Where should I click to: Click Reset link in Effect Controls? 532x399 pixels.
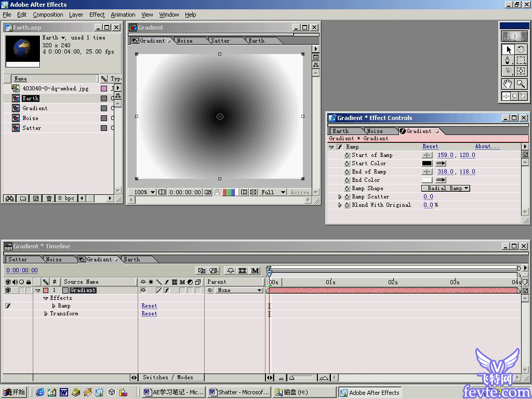[x=430, y=147]
